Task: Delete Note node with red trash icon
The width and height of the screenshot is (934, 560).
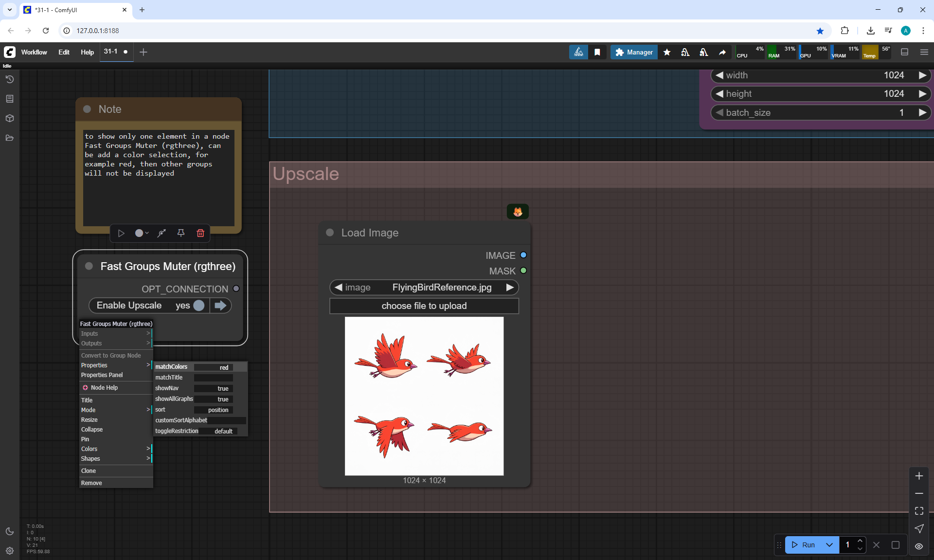Action: [200, 233]
